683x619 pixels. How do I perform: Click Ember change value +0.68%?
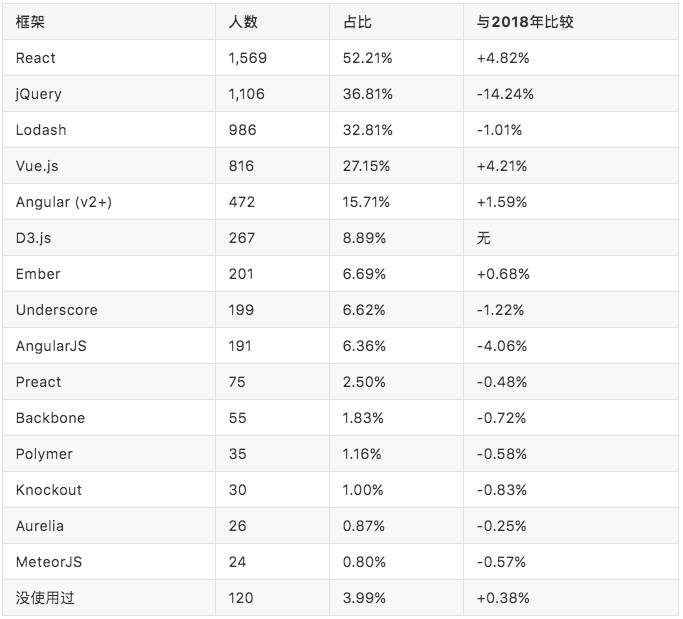click(x=503, y=274)
